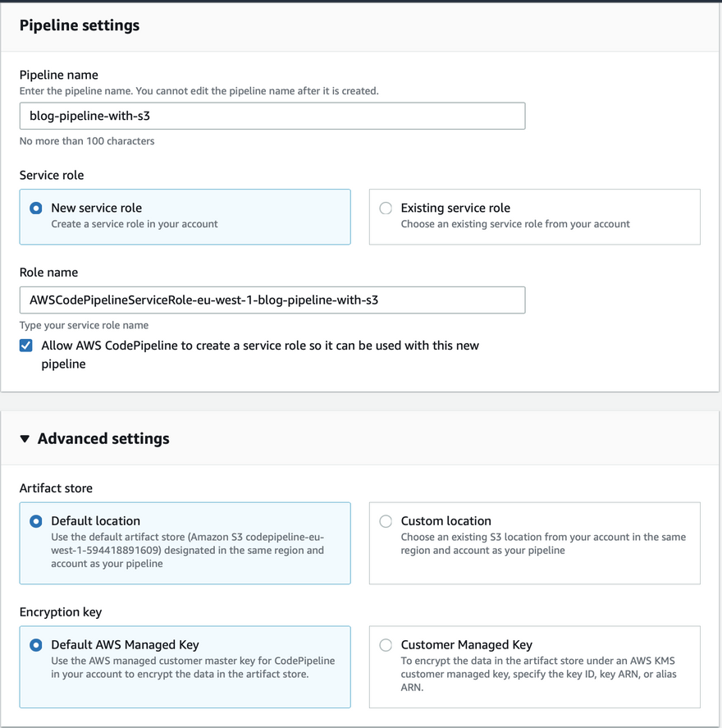The image size is (722, 728).
Task: Click the Role name text field
Action: (x=272, y=300)
